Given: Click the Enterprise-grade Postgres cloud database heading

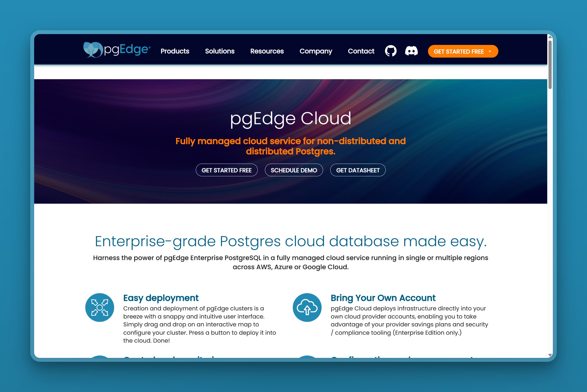Looking at the screenshot, I should coord(291,242).
